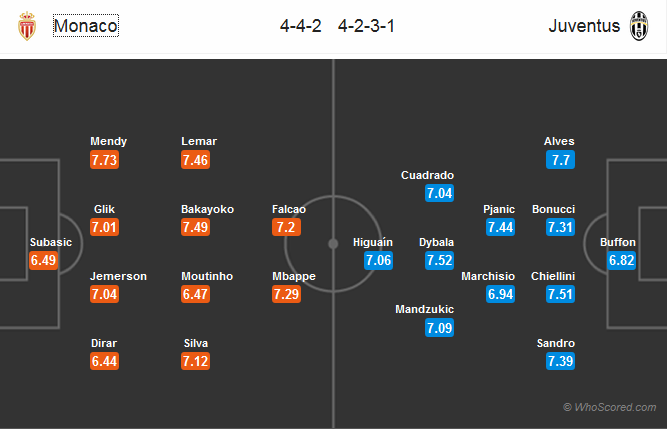Click the Cuadrado player name
The height and width of the screenshot is (429, 669).
point(427,174)
